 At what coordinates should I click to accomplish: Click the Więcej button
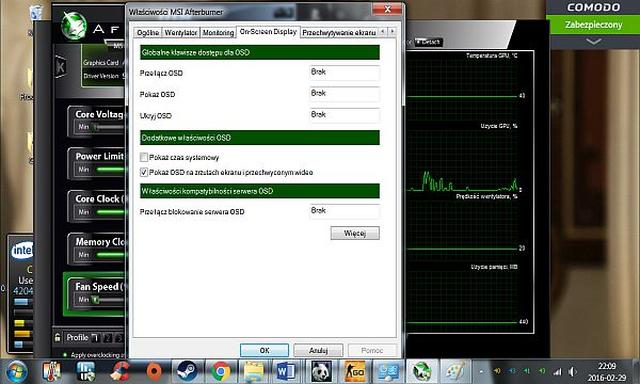355,233
